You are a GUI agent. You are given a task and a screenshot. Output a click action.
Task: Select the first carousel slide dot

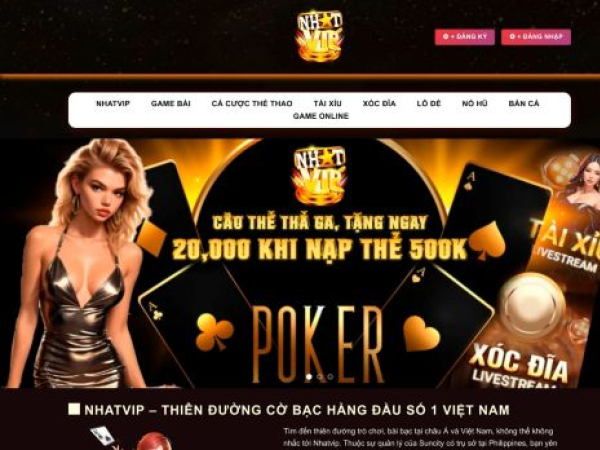309,377
